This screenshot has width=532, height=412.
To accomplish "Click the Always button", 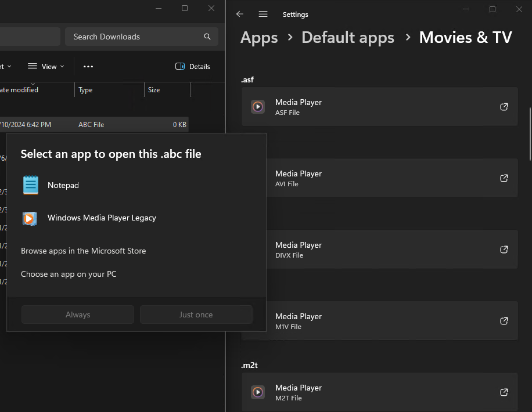I will click(x=78, y=315).
